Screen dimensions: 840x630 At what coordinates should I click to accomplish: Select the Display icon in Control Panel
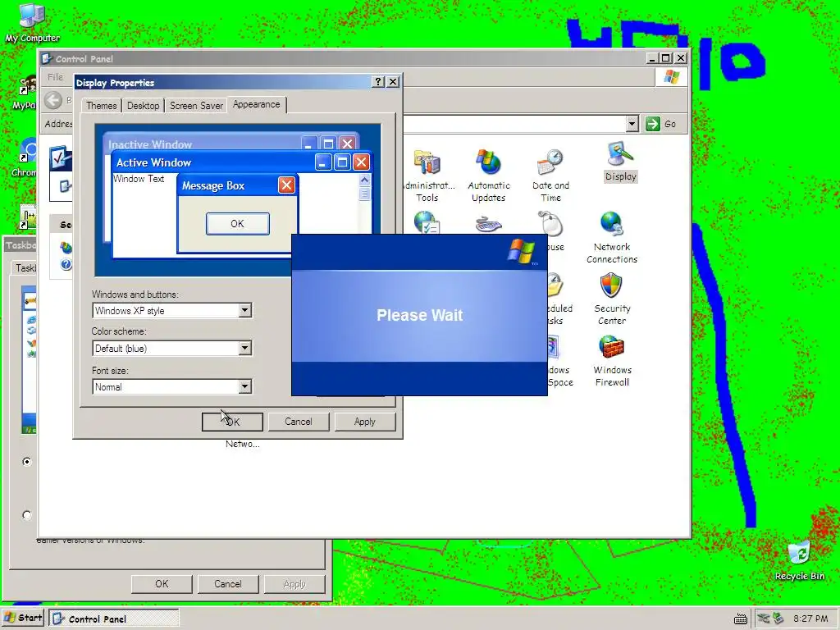coord(620,162)
